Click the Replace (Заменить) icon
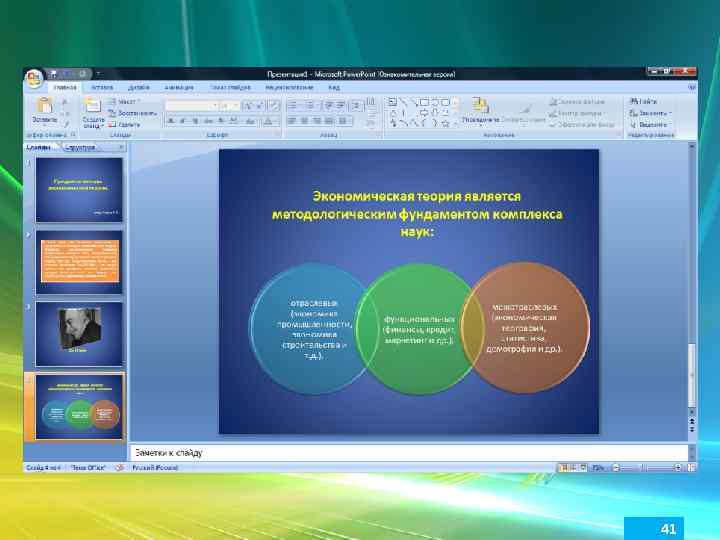This screenshot has width=720, height=540. tap(634, 113)
